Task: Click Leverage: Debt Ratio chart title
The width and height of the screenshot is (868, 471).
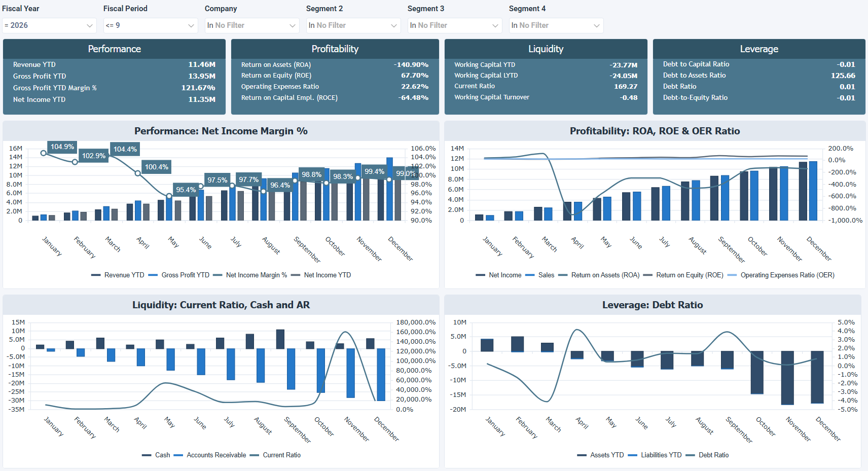Action: click(653, 305)
